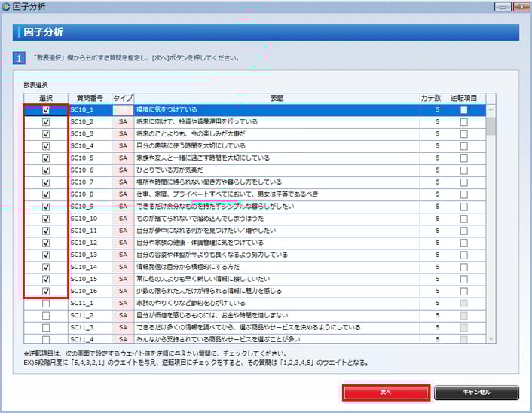The width and height of the screenshot is (532, 413).
Task: Click the 次へ (Next) button
Action: coord(386,393)
